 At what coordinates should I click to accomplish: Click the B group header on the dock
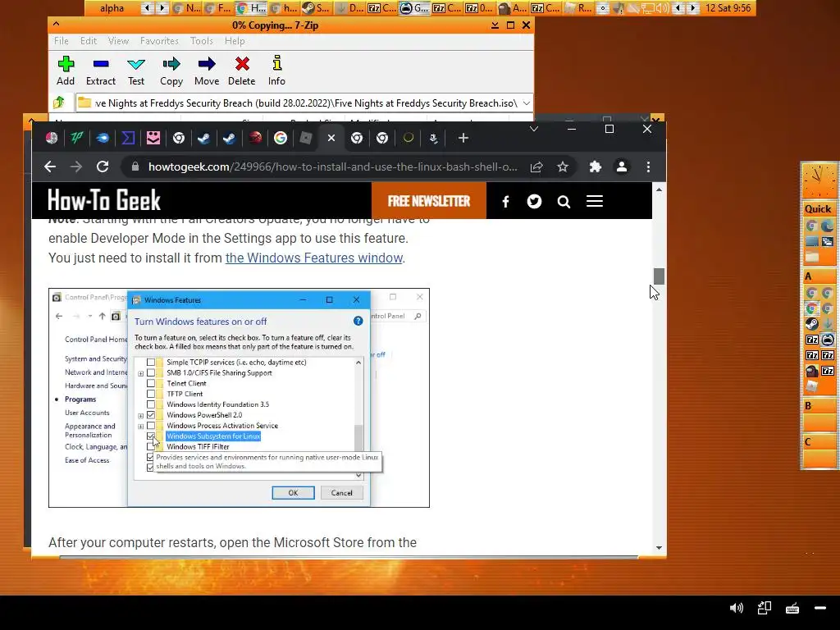point(818,405)
